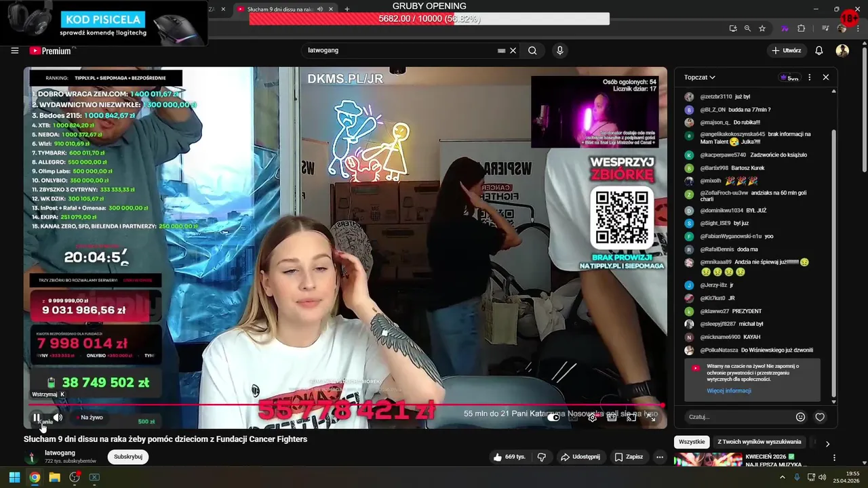Open the Chrome media controls icon
This screenshot has width=868, height=488.
click(825, 28)
